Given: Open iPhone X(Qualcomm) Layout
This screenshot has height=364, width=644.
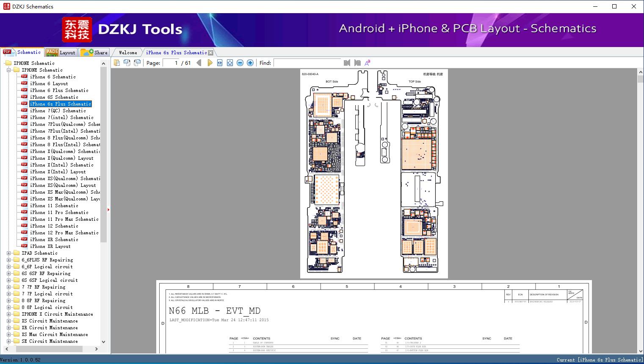Looking at the screenshot, I should [62, 158].
